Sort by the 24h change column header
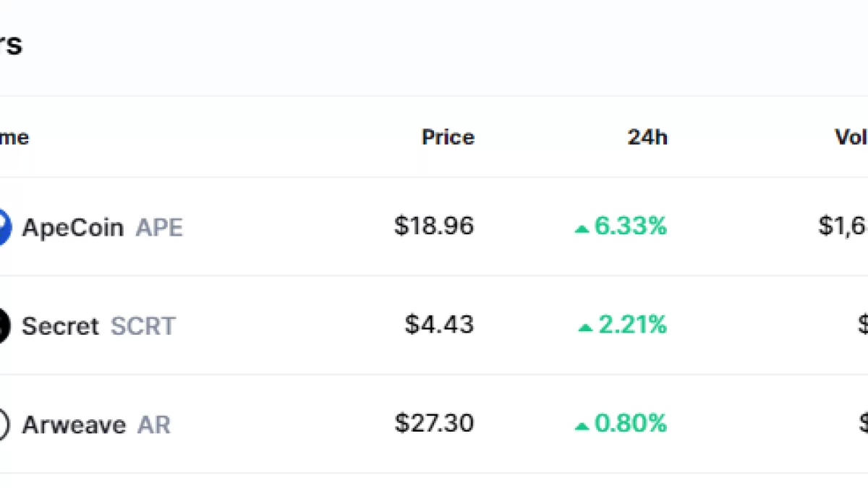 pos(647,137)
